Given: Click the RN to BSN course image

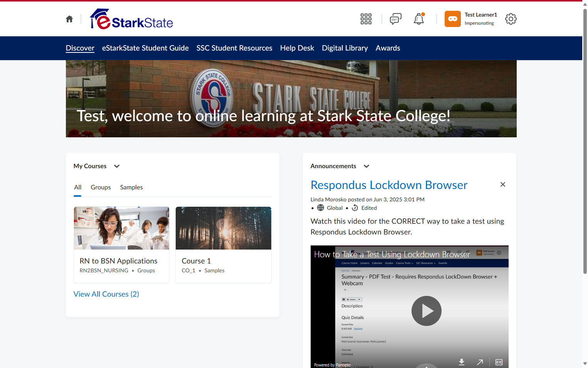Looking at the screenshot, I should [121, 228].
